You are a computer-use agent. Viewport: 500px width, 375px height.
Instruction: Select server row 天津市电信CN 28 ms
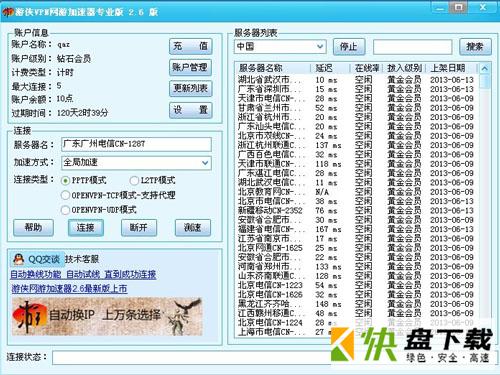click(356, 99)
